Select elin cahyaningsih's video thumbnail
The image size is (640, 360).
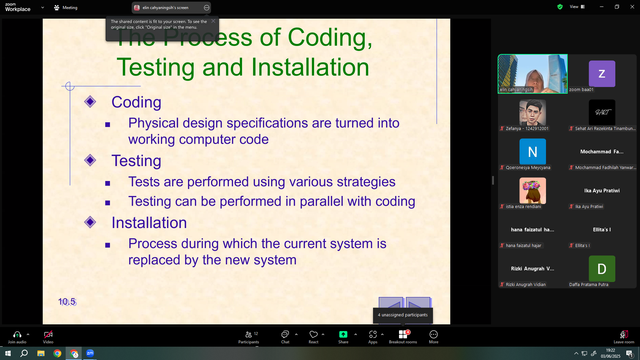click(533, 74)
